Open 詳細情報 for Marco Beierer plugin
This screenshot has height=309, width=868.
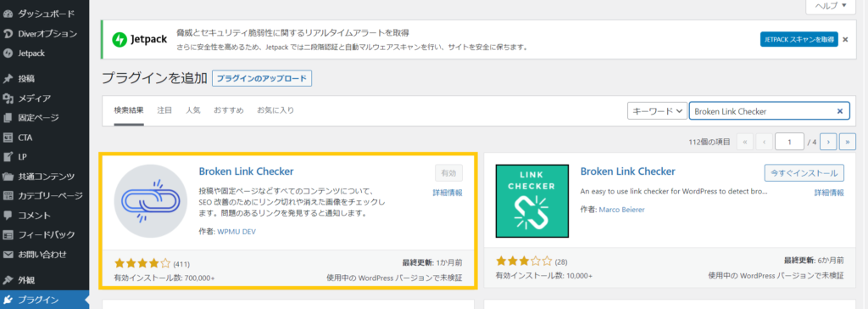click(829, 193)
